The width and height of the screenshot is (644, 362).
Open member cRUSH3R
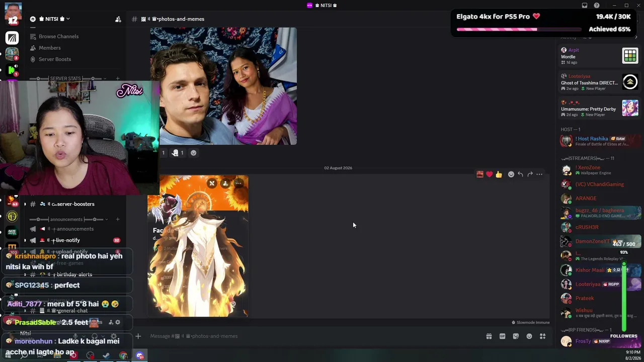[x=599, y=227]
